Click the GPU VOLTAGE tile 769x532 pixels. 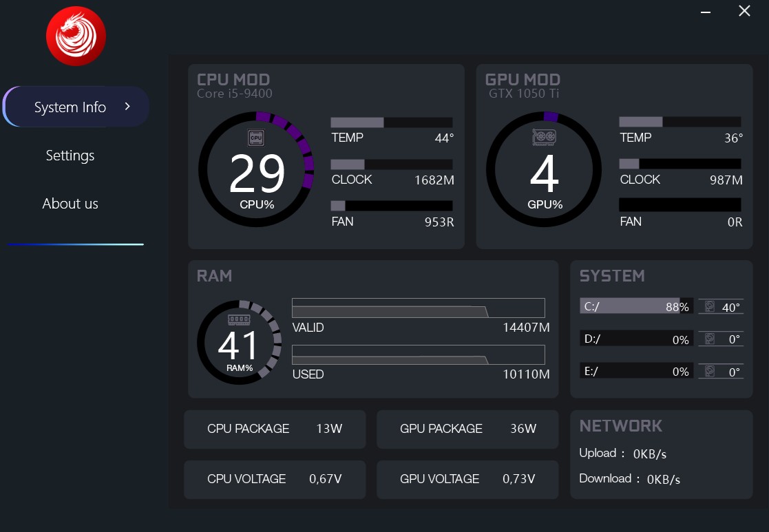[x=467, y=480]
